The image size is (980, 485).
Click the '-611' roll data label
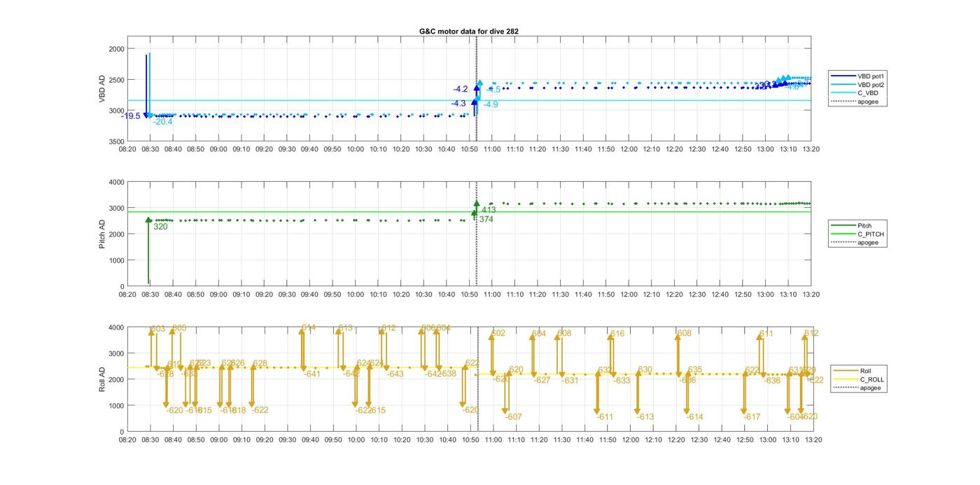click(605, 417)
